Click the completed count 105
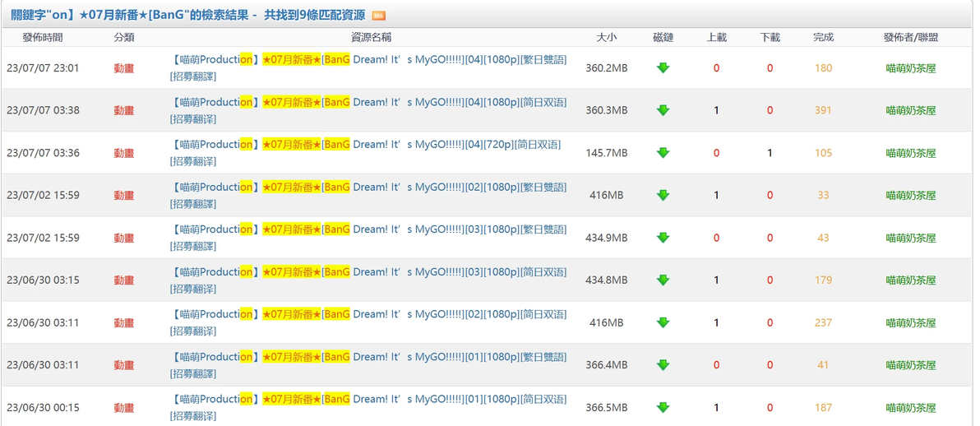The width and height of the screenshot is (980, 426). point(823,153)
